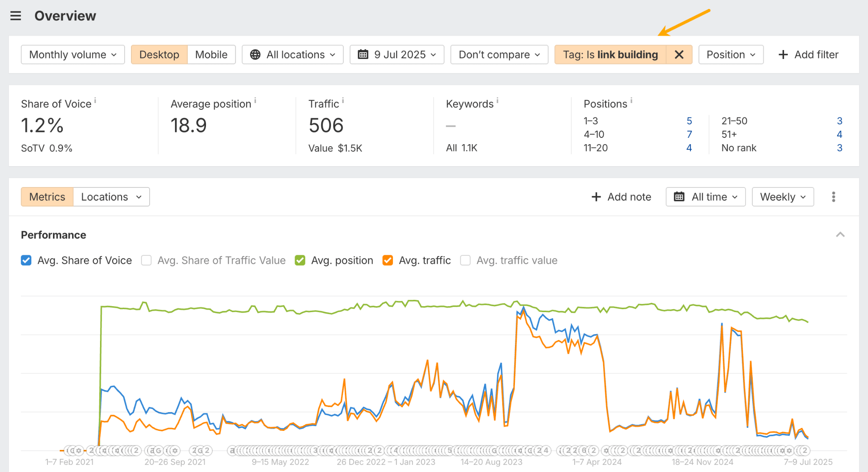This screenshot has height=472, width=868.
Task: Click the Average position info icon
Action: pos(255,101)
